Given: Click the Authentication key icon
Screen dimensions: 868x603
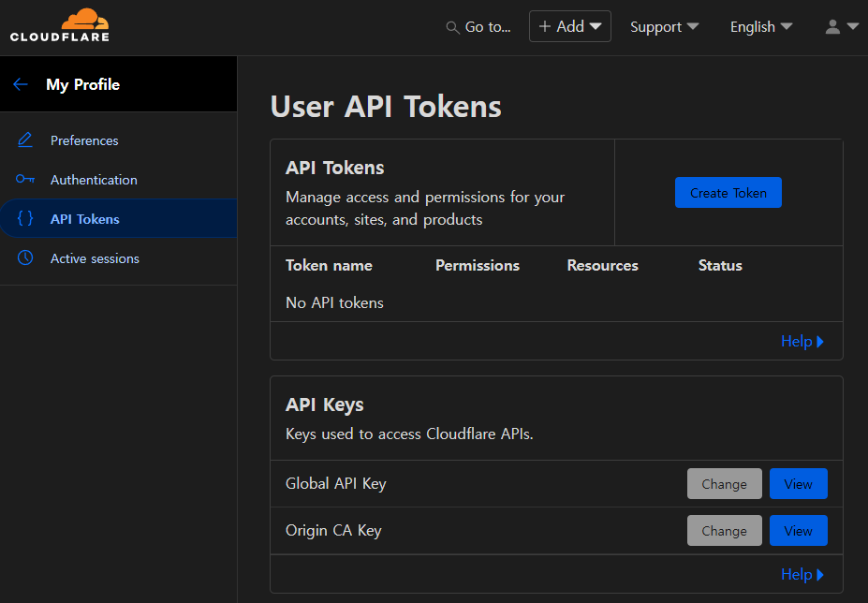Looking at the screenshot, I should (25, 180).
